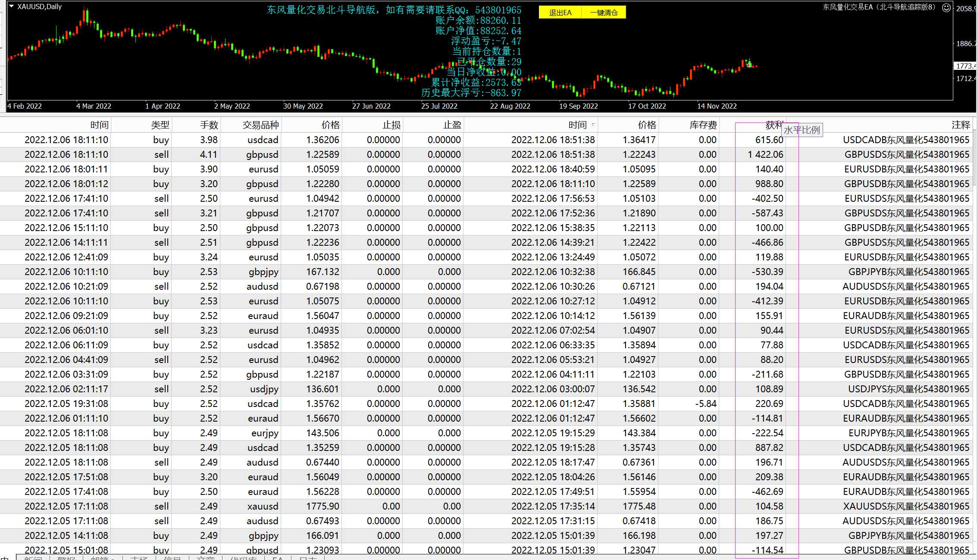Click the 账户余额:88260.11 label on chart

click(x=478, y=20)
